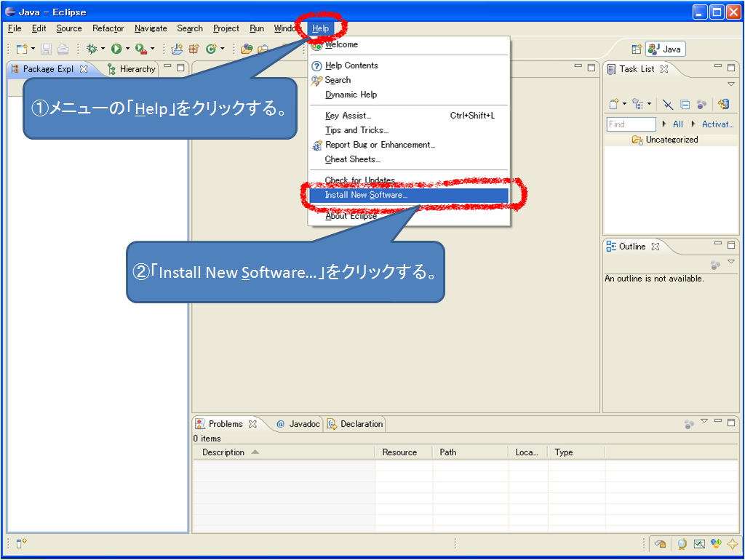
Task: Open the Run dropdown arrow
Action: pyautogui.click(x=127, y=49)
